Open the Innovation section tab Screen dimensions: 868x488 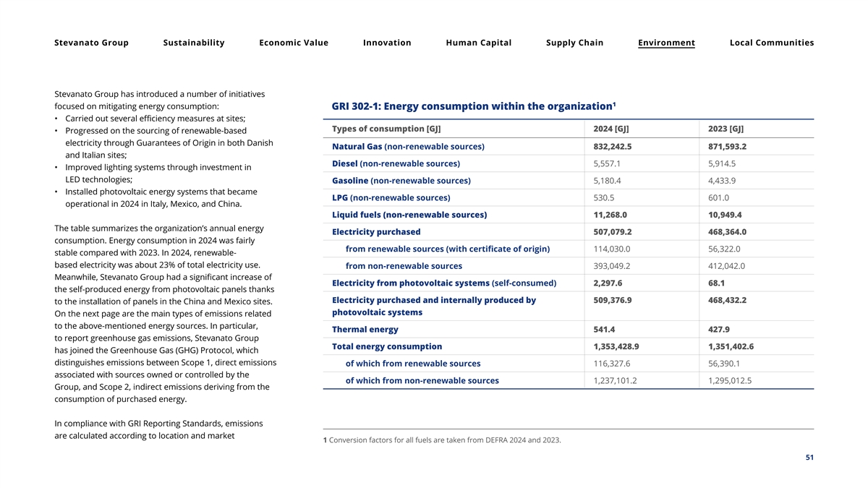tap(387, 43)
